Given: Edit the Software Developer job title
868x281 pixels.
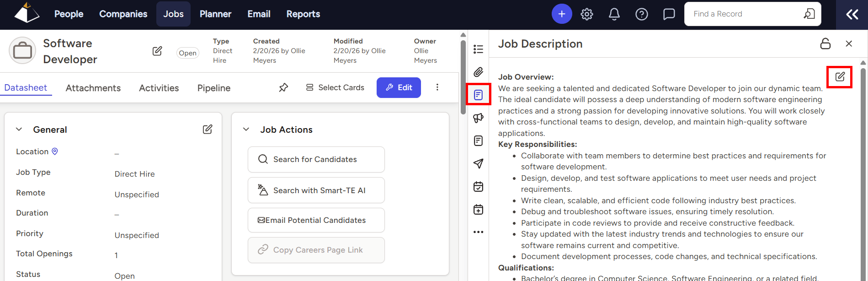Looking at the screenshot, I should pos(157,51).
